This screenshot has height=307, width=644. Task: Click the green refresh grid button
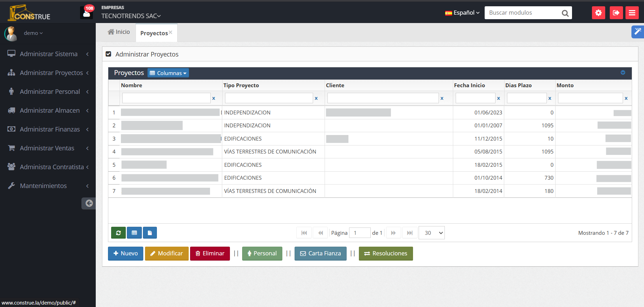pyautogui.click(x=118, y=233)
